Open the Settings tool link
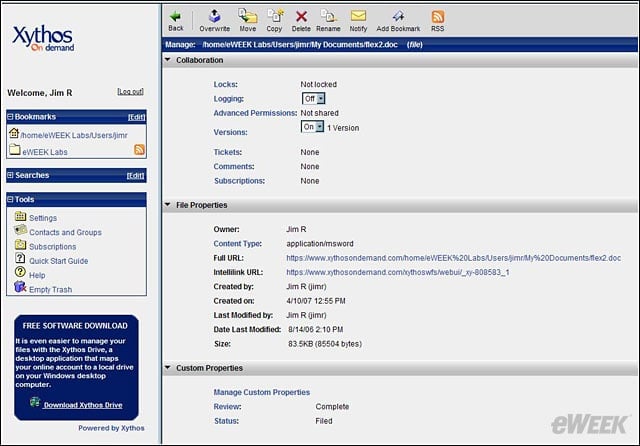This screenshot has width=640, height=446. (43, 218)
